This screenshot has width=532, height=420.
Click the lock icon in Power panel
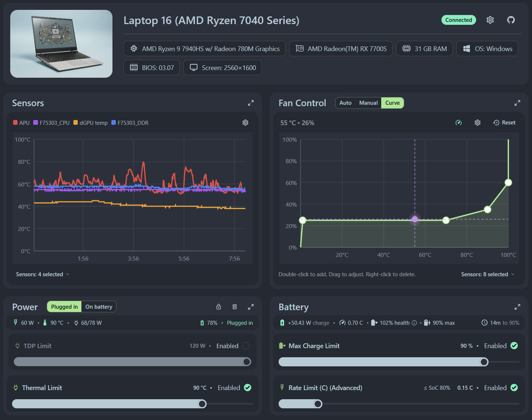coord(218,307)
